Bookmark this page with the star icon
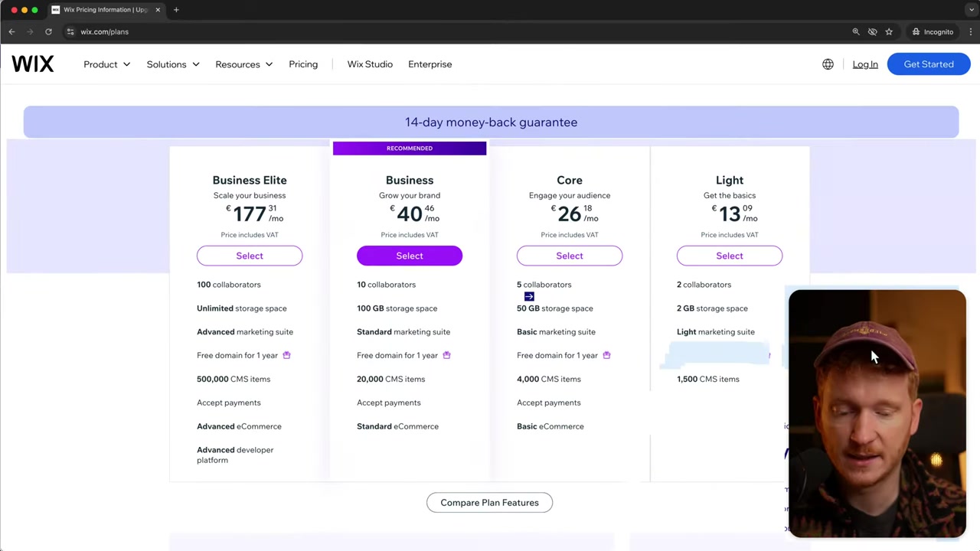The image size is (980, 551). pos(889,32)
